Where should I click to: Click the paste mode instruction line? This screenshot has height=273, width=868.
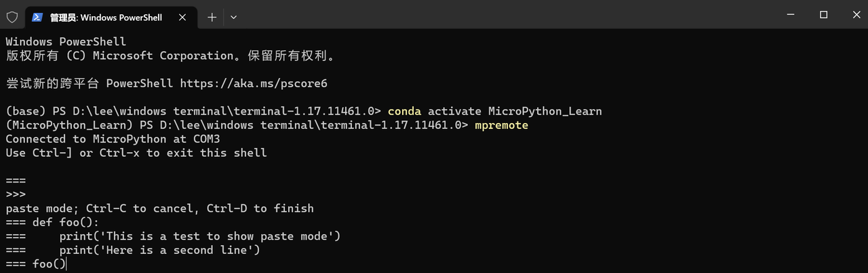159,208
